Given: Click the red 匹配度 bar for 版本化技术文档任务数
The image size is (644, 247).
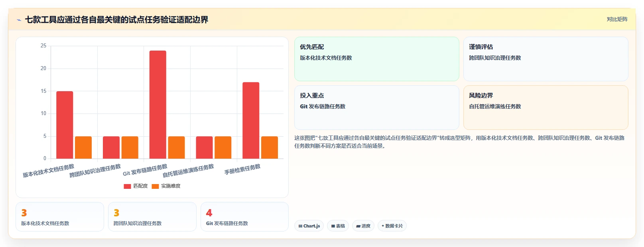Looking at the screenshot, I should coord(65,125).
